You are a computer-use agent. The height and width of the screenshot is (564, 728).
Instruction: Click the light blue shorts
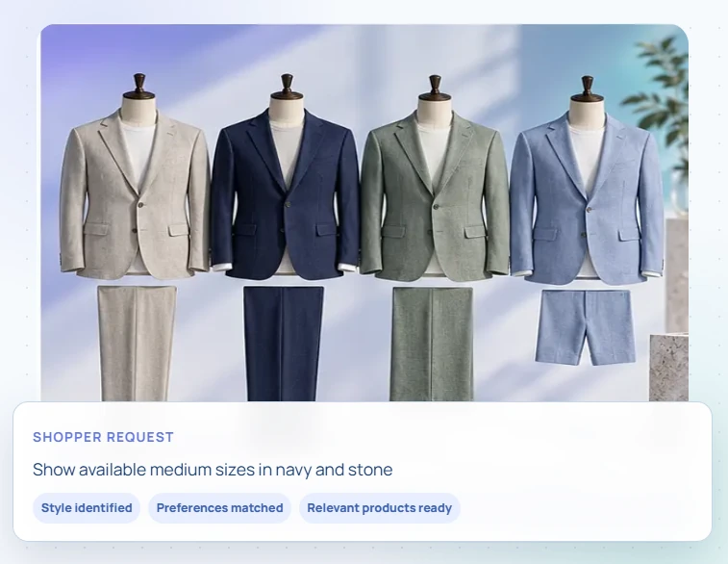[x=586, y=327]
